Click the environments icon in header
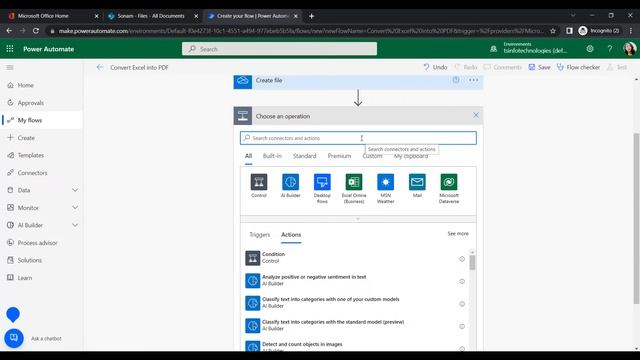This screenshot has width=640, height=360. pos(493,49)
